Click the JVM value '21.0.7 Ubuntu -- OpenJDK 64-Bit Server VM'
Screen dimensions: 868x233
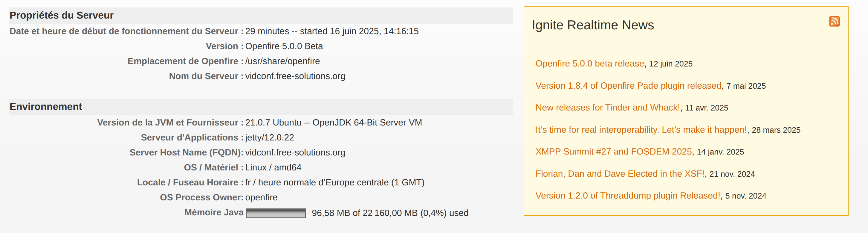click(333, 122)
